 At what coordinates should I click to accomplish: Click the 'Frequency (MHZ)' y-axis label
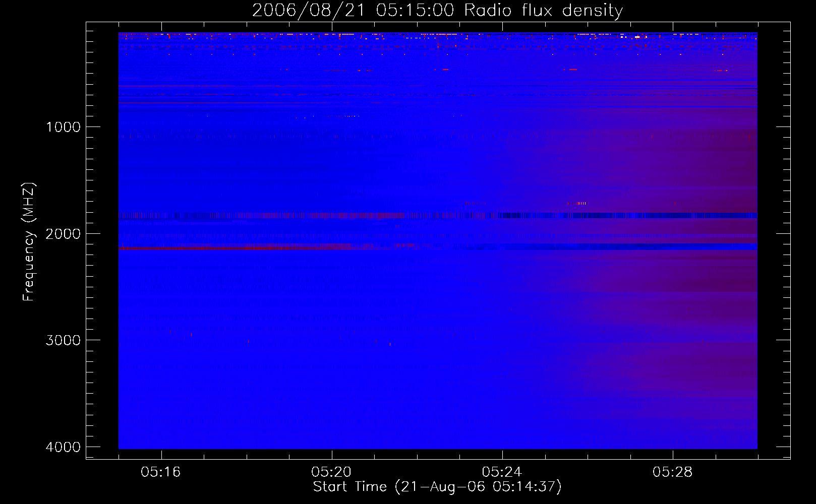click(29, 241)
